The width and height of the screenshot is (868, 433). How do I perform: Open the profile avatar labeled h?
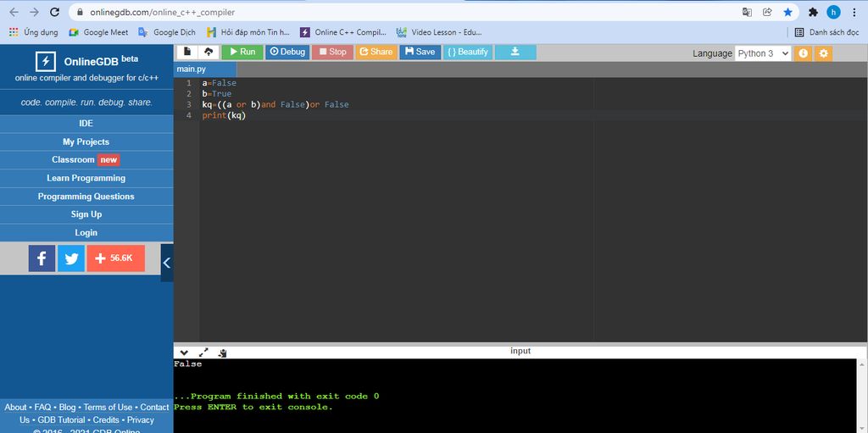click(x=834, y=12)
